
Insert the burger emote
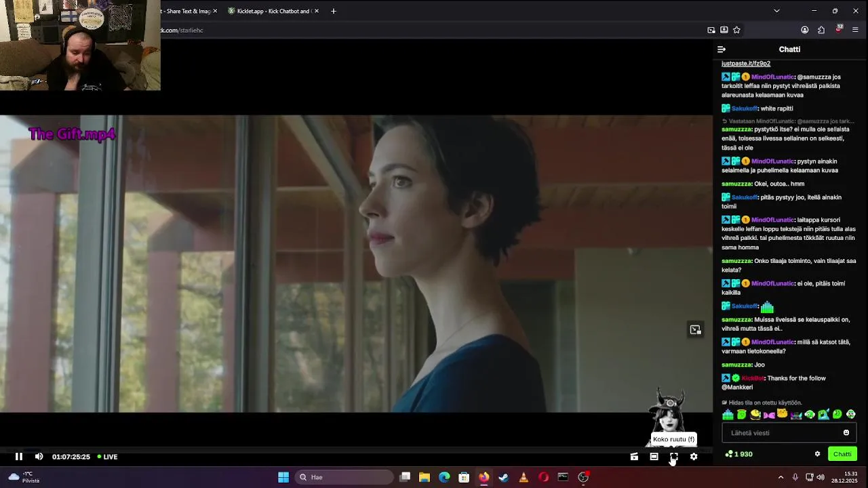click(x=755, y=414)
